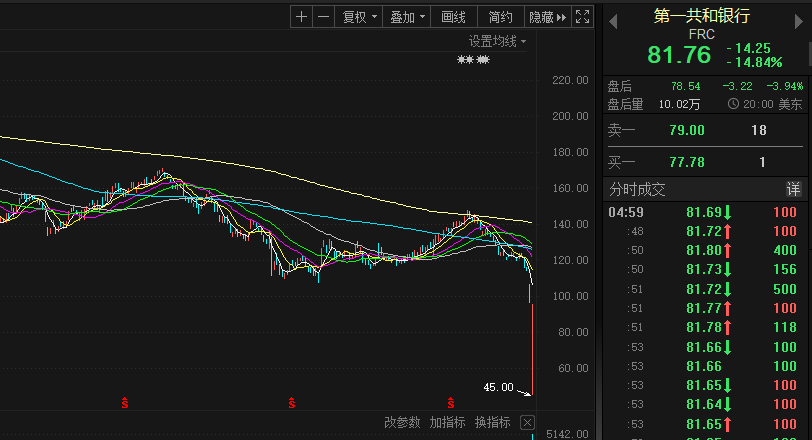The height and width of the screenshot is (440, 812).
Task: Click the middle red S marker on timeline
Action: pyautogui.click(x=292, y=403)
